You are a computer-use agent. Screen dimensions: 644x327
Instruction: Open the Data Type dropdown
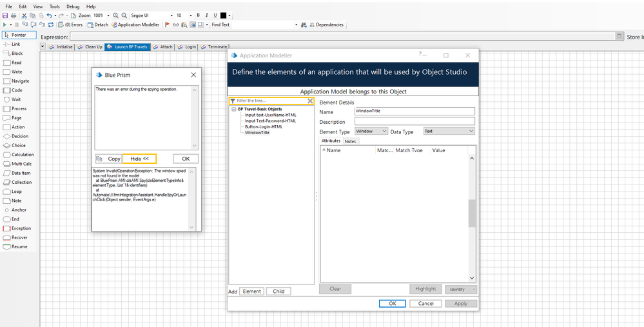coord(448,131)
